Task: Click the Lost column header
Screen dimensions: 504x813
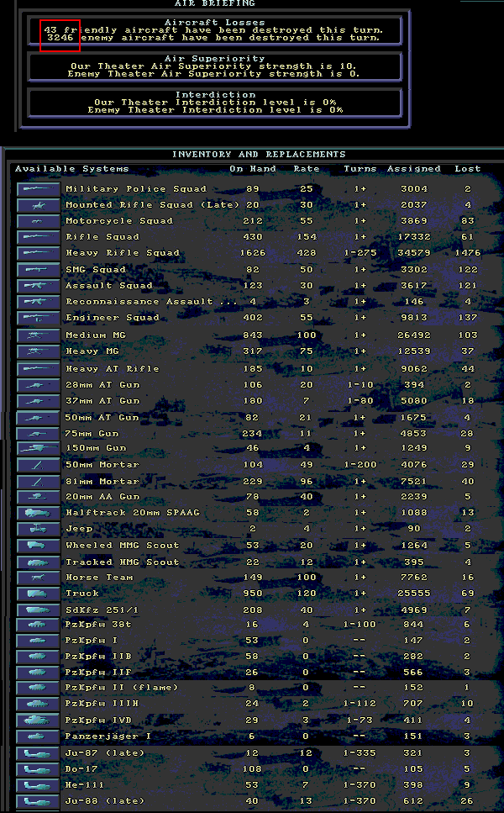Action: [x=468, y=168]
